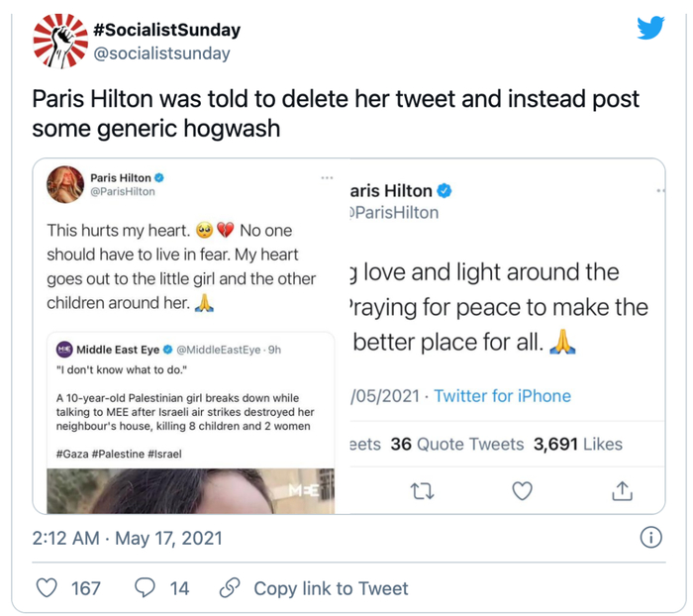
Task: Open three-dot menu on left Paris Hilton tweet
Action: [327, 178]
